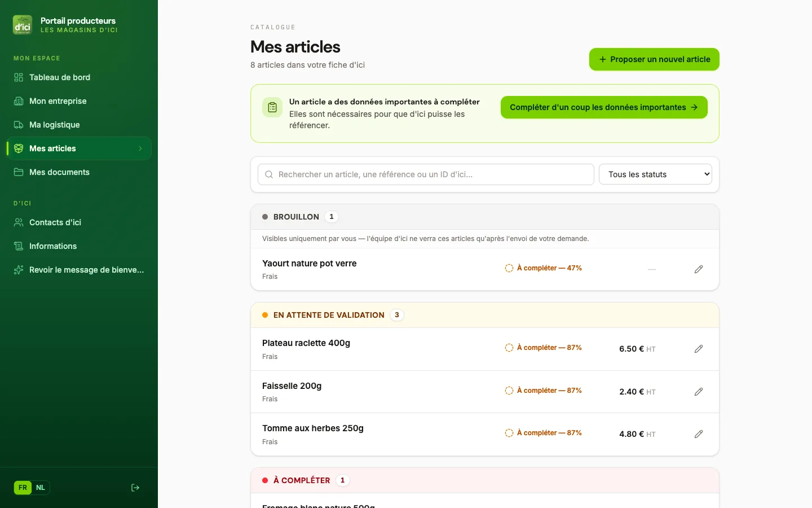Viewport: 812px width, 508px height.
Task: Edit Faisselle 200g with pencil icon
Action: pyautogui.click(x=699, y=392)
